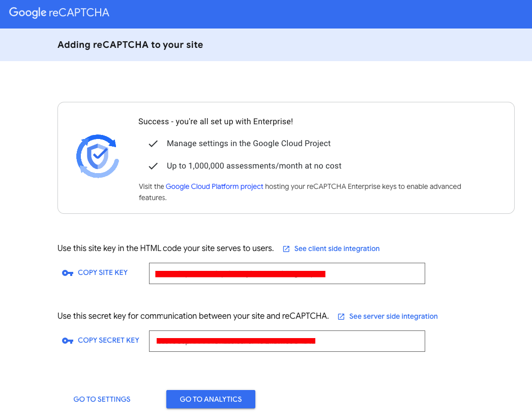Click the external-link icon for client side integration
The height and width of the screenshot is (417, 532).
pos(286,248)
